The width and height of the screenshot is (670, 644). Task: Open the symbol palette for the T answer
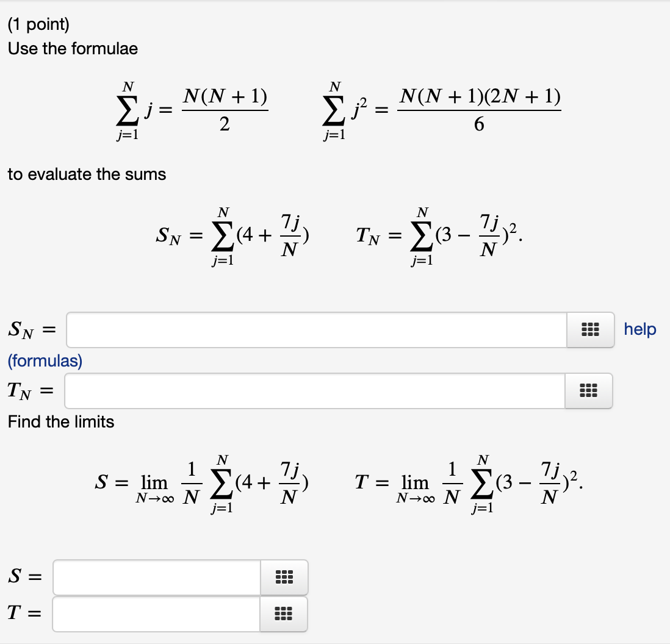pos(284,614)
